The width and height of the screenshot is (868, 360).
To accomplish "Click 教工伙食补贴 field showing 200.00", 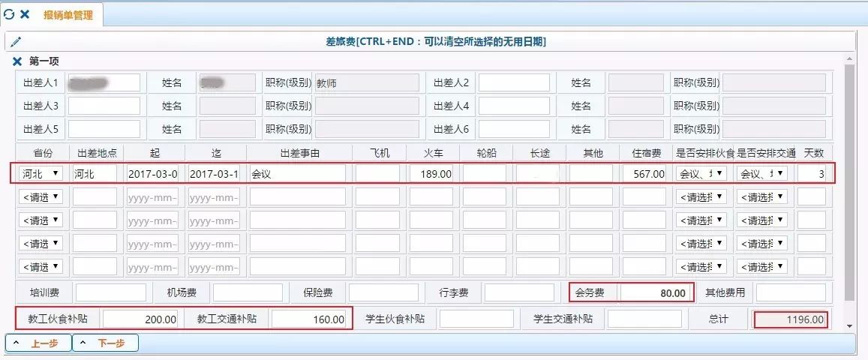I will click(x=140, y=319).
